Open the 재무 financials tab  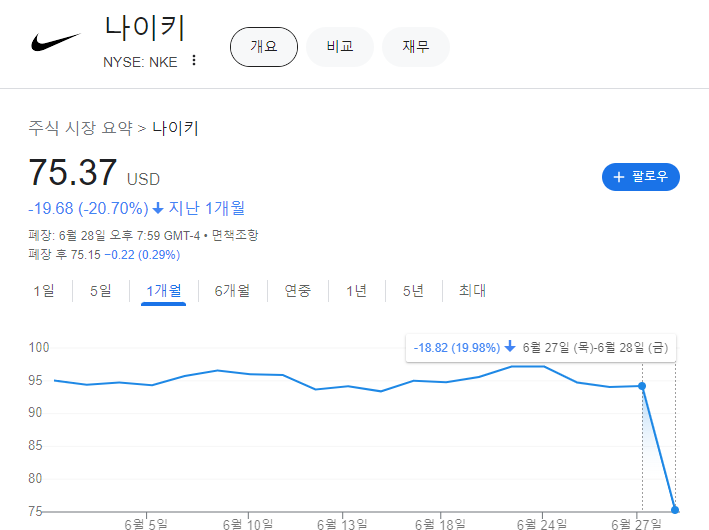click(416, 47)
